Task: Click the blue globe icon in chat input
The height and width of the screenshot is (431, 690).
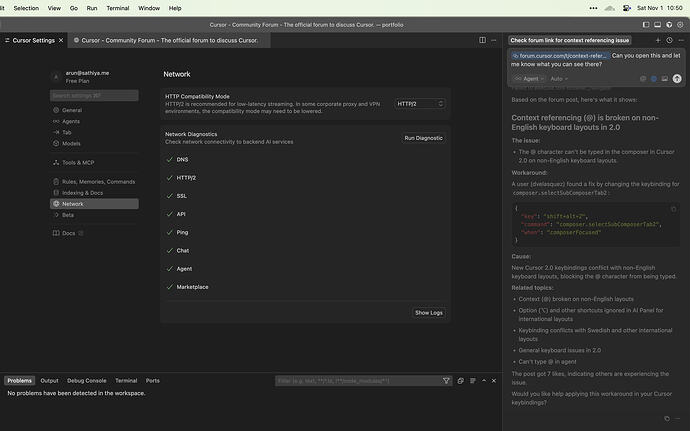Action: pyautogui.click(x=654, y=79)
